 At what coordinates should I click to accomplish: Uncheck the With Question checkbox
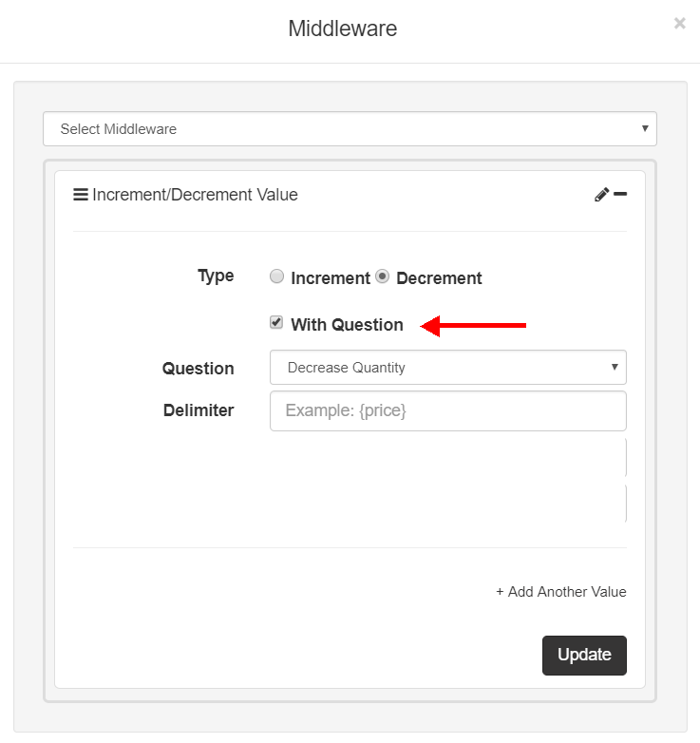click(276, 323)
